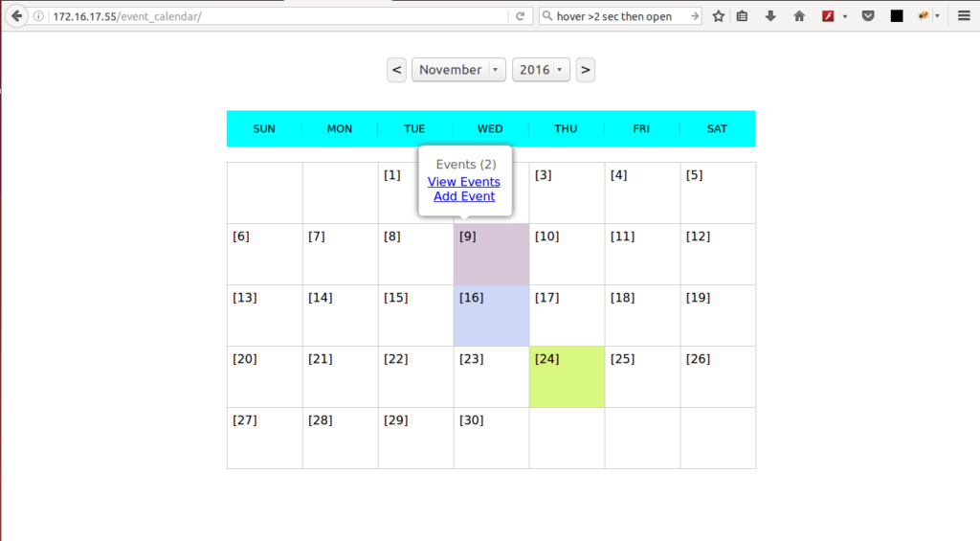Viewport: 980px width, 541px height.
Task: Select day [12] in the calendar
Action: pyautogui.click(x=718, y=254)
